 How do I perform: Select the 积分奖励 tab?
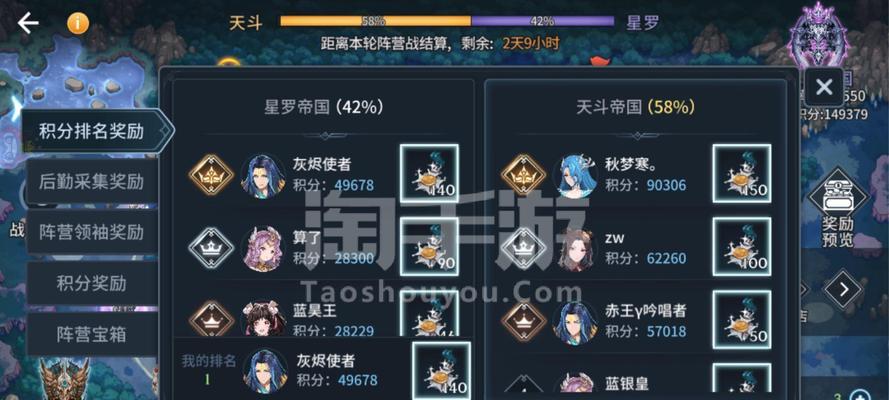[91, 283]
